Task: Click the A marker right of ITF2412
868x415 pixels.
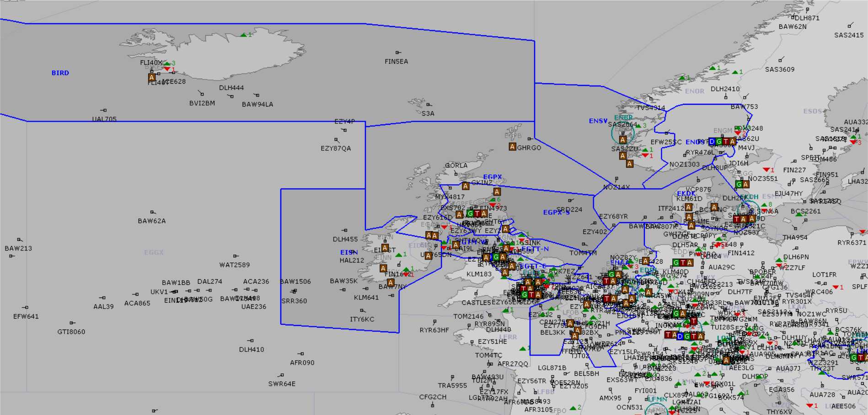Action: click(689, 207)
